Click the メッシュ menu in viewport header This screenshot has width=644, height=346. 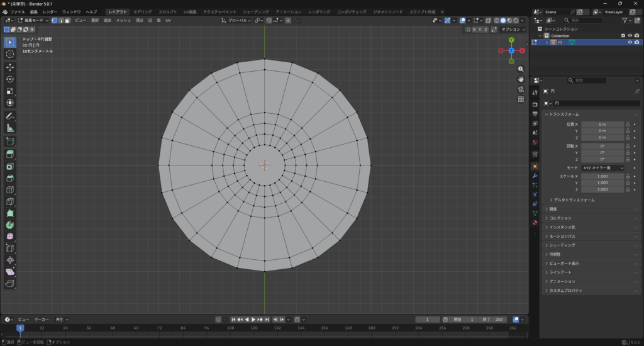(x=123, y=21)
